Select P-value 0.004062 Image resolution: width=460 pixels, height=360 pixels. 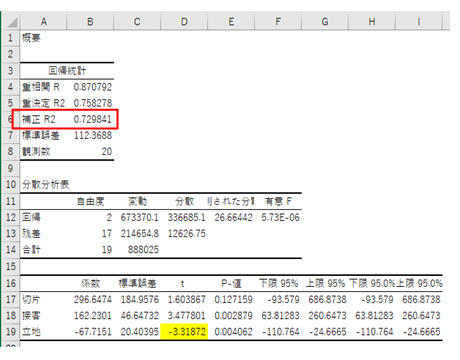233,332
